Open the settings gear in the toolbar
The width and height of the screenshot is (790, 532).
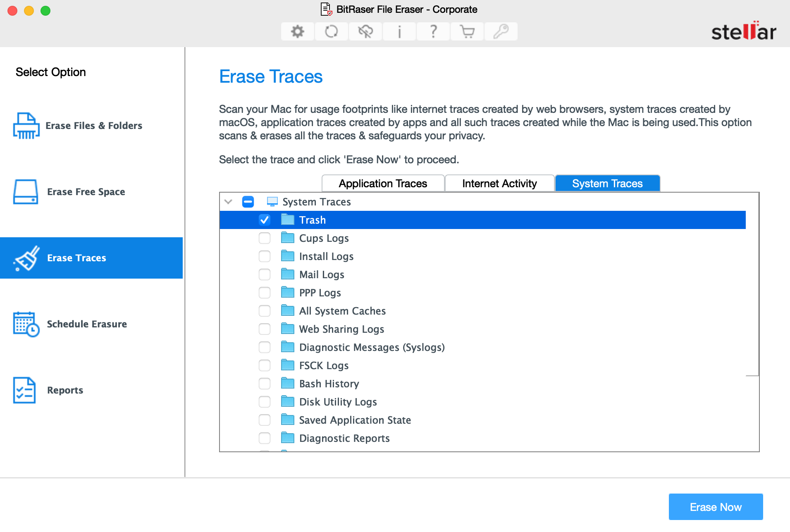(x=297, y=31)
